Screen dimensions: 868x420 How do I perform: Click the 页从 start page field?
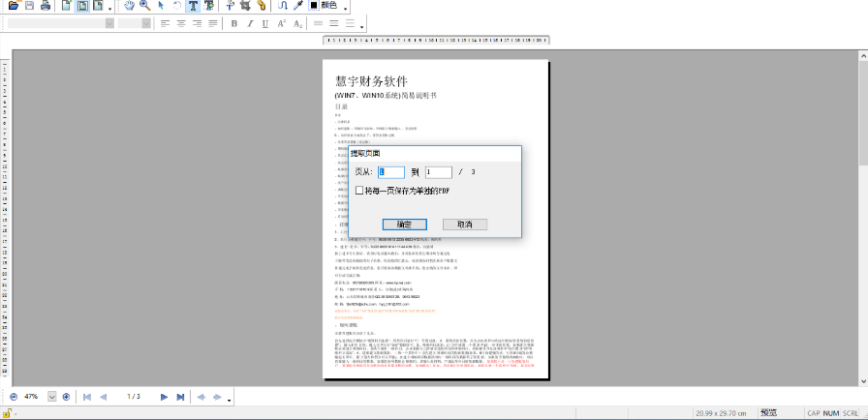(391, 172)
